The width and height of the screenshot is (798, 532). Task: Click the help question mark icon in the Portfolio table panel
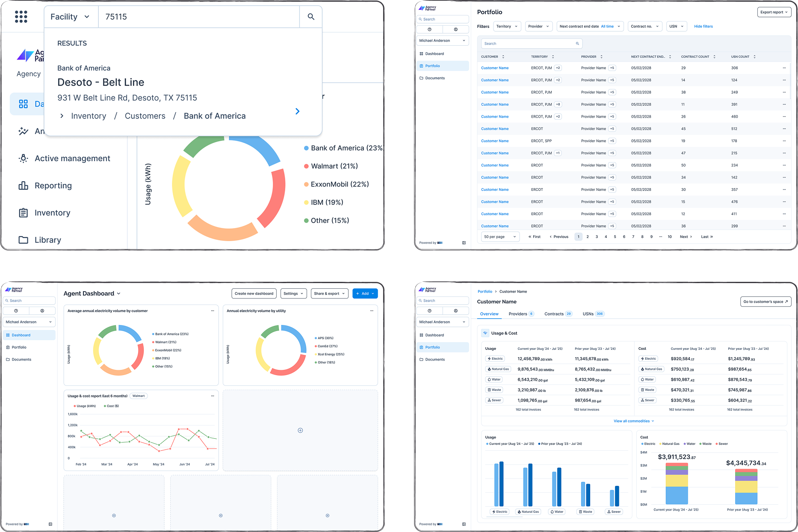coord(429,30)
